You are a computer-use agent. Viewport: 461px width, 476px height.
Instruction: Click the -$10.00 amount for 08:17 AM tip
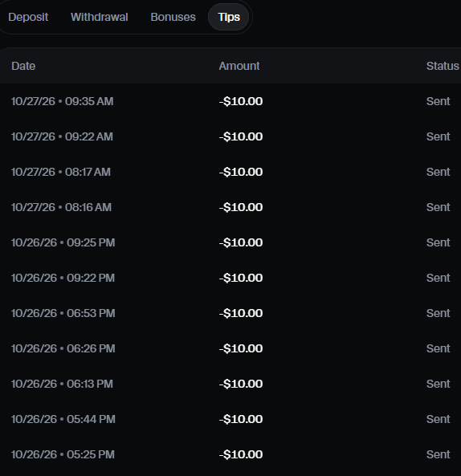[x=241, y=172]
